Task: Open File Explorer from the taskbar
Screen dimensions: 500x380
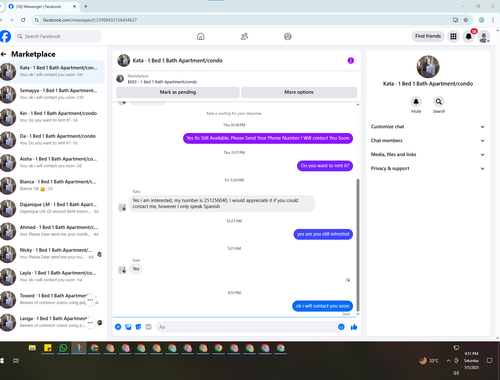Action: click(x=32, y=348)
